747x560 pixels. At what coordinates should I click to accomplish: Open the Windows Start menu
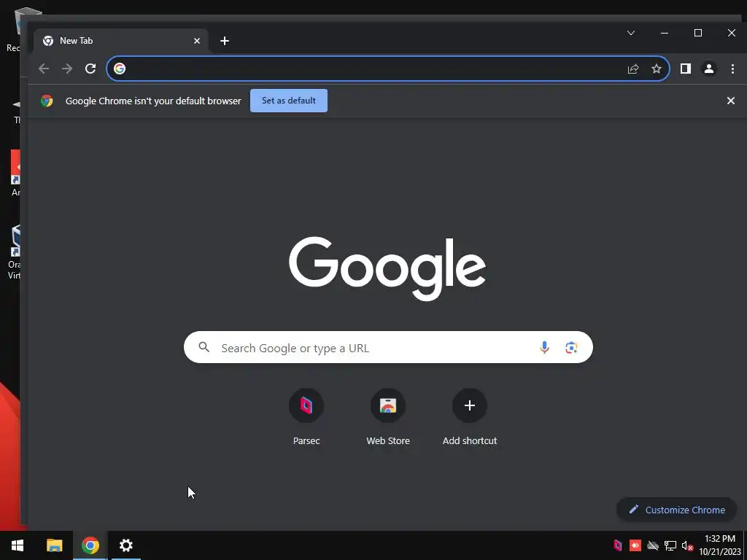(18, 545)
